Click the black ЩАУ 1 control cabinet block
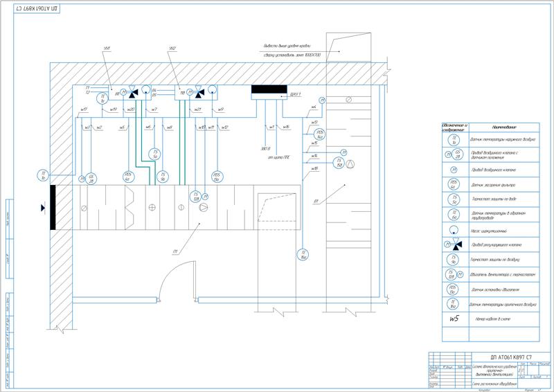 coord(269,89)
